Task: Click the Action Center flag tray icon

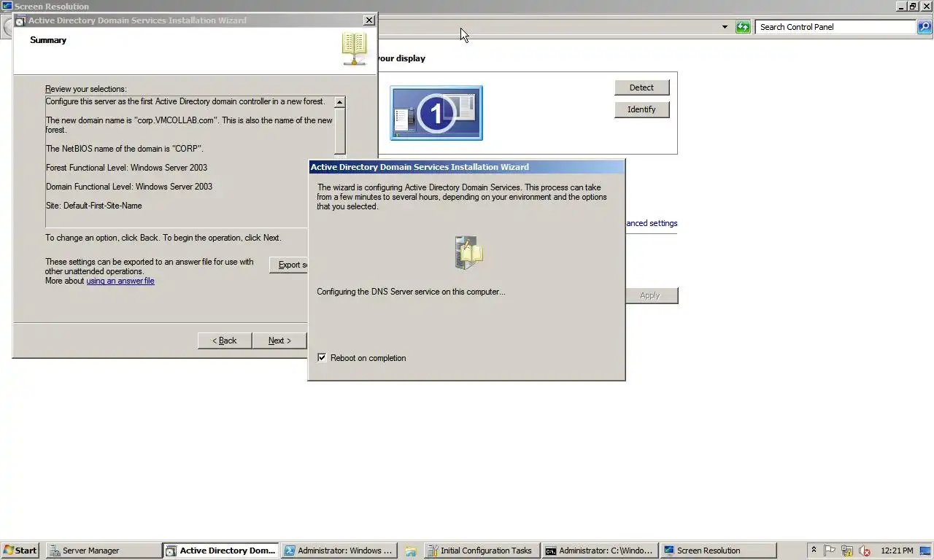Action: pyautogui.click(x=830, y=551)
